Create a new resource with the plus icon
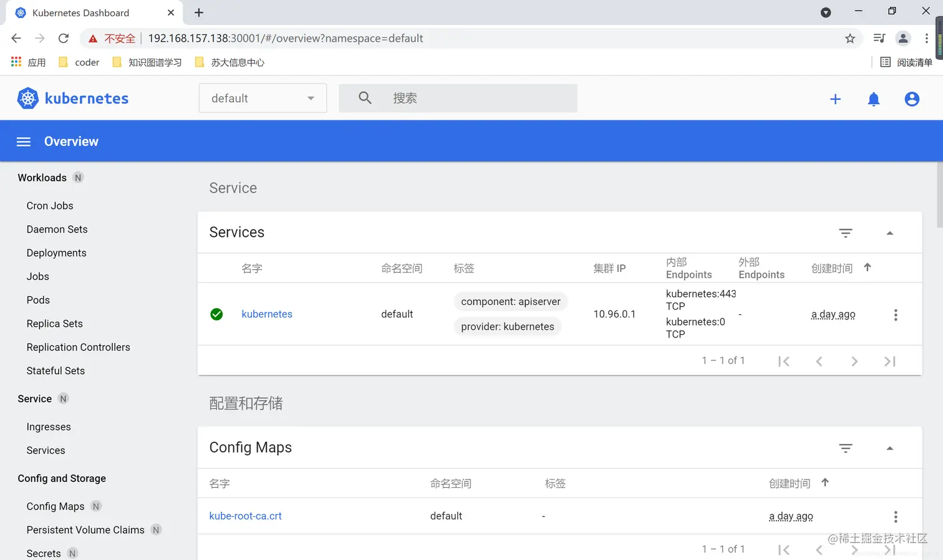943x560 pixels. point(835,99)
